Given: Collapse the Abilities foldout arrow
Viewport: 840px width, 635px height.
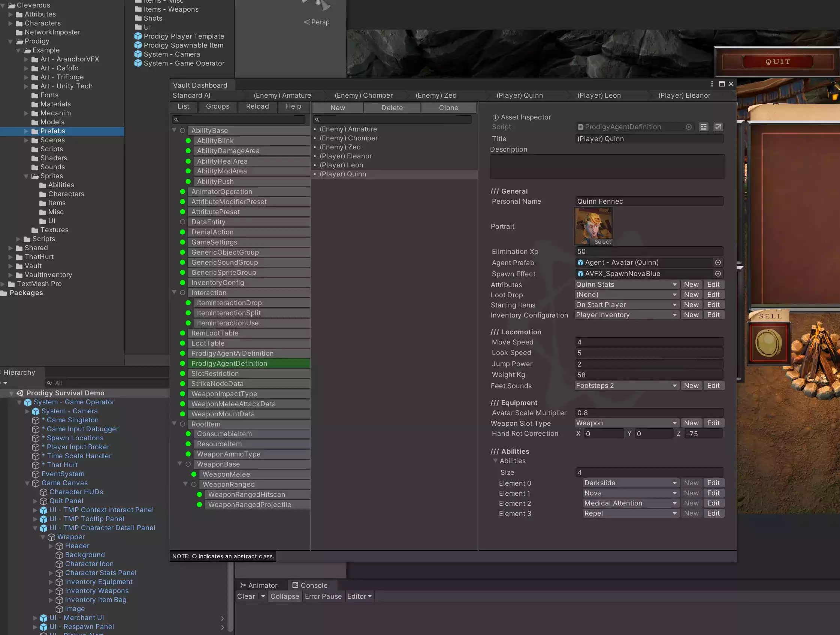Looking at the screenshot, I should tap(495, 461).
